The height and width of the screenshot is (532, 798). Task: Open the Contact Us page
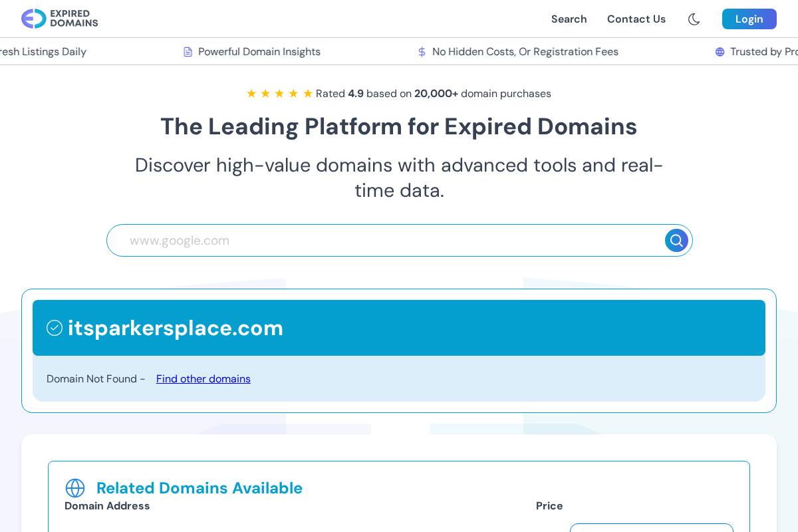click(x=636, y=19)
